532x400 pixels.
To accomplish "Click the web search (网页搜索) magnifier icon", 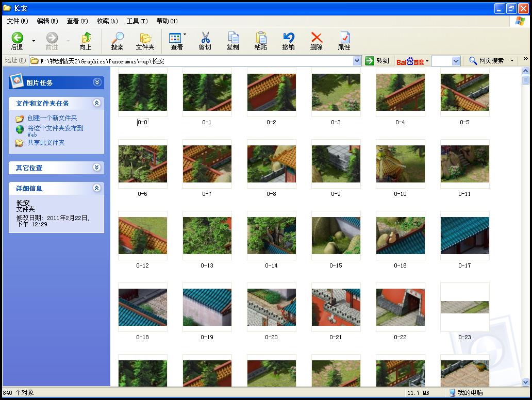I will tap(473, 61).
